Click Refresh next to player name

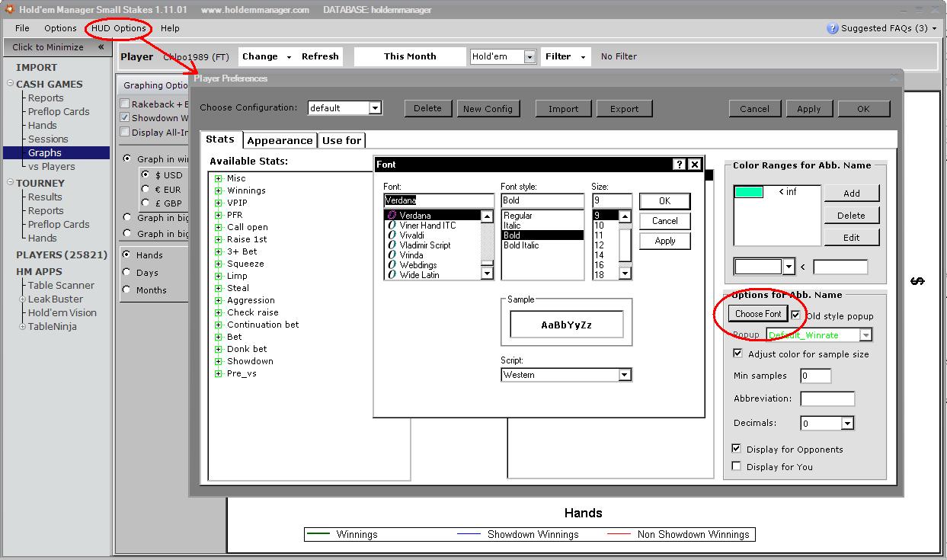tap(320, 56)
